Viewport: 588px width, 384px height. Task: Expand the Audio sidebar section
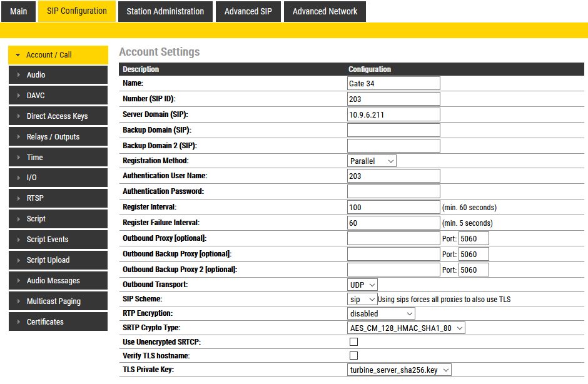(58, 75)
